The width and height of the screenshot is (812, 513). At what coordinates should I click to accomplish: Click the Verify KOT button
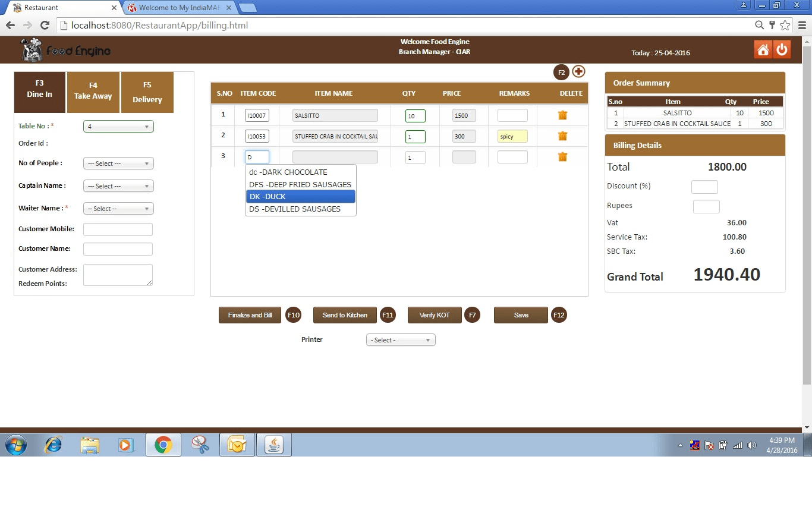pos(434,315)
